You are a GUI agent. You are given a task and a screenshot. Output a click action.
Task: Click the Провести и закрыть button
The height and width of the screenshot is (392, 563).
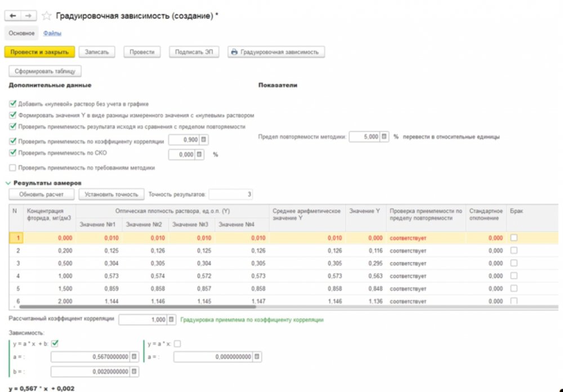[x=39, y=52]
